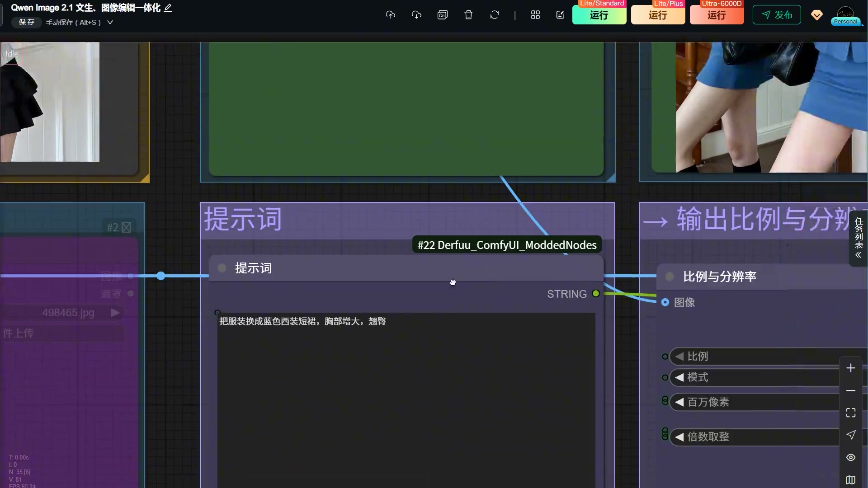Screen dimensions: 868x488
Task: Click the #2 node crossed box icon
Action: tap(127, 227)
